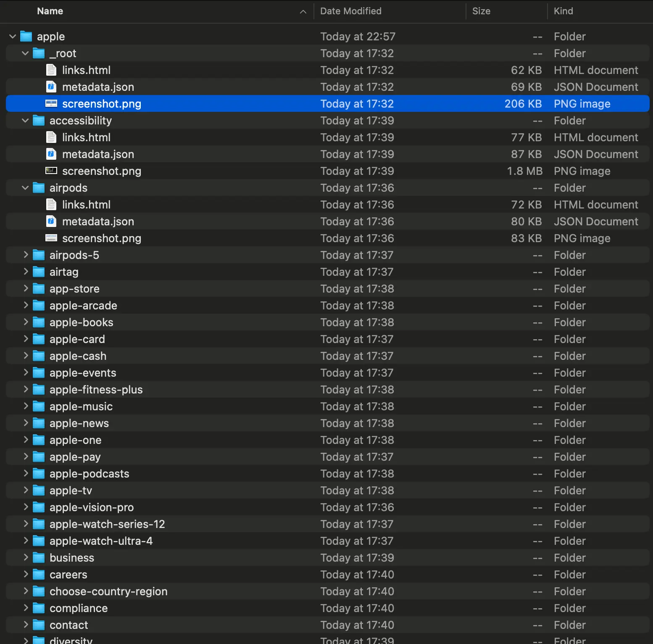Sort by the Date Modified column header
The image size is (653, 644).
pyautogui.click(x=351, y=11)
